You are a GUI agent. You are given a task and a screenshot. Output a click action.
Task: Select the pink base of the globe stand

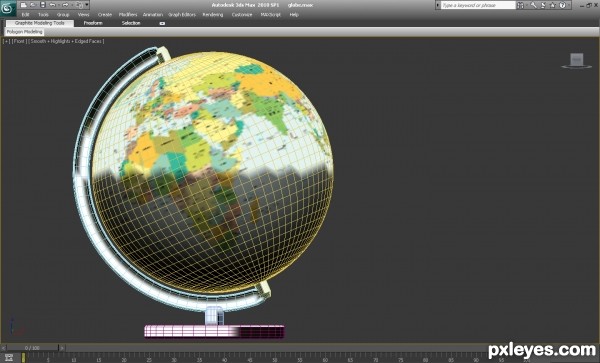(214, 332)
